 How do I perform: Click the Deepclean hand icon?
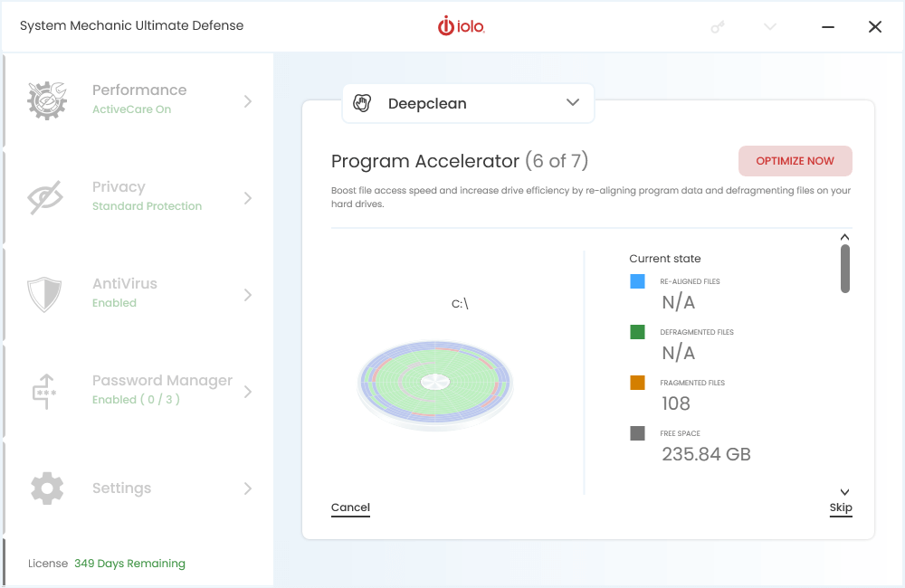363,103
